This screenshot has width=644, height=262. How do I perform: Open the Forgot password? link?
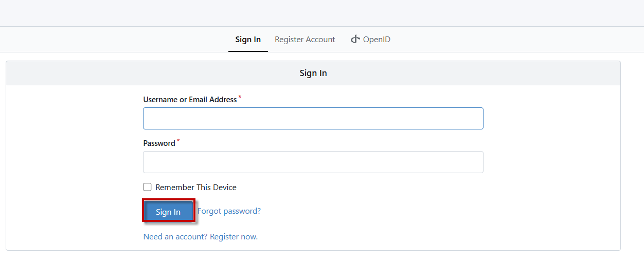click(229, 211)
